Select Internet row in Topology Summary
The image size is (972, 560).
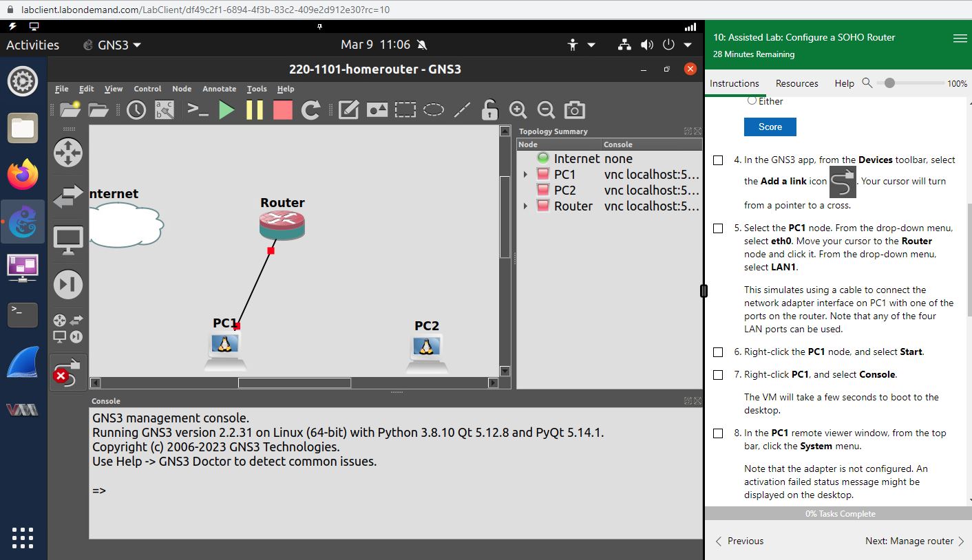tap(609, 159)
